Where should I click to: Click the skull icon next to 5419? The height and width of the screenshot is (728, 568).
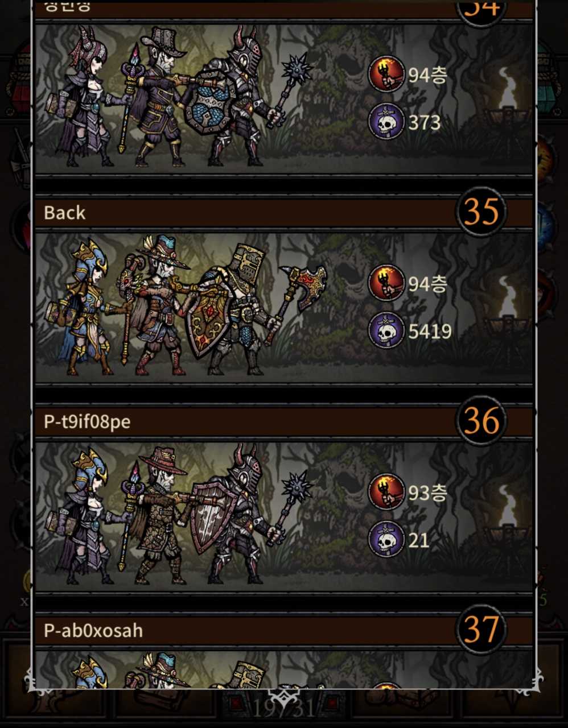[x=386, y=330]
